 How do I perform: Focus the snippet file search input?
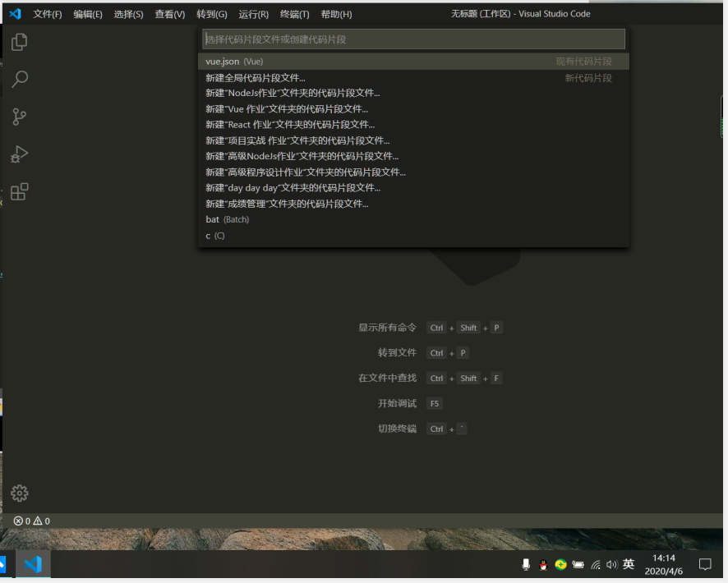[413, 39]
